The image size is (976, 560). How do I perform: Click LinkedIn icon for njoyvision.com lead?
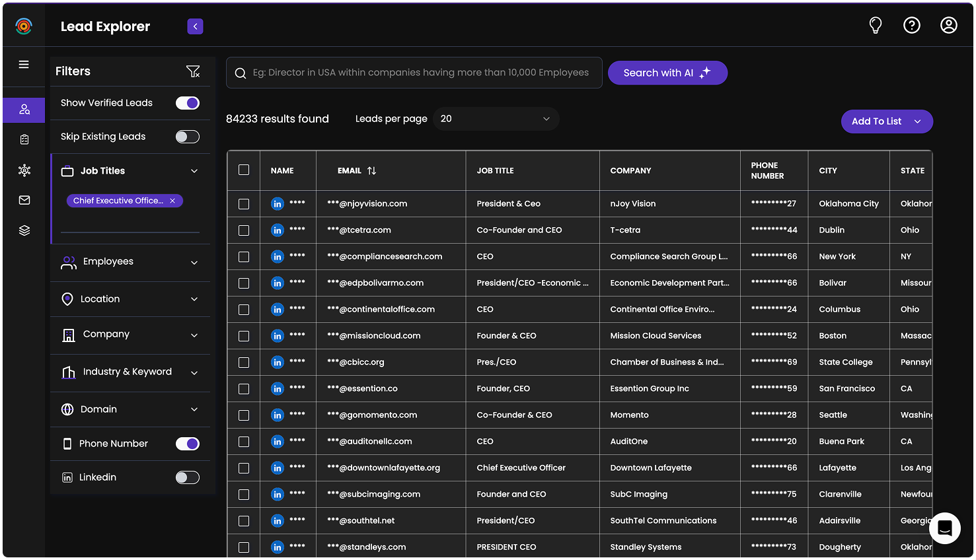[278, 204]
